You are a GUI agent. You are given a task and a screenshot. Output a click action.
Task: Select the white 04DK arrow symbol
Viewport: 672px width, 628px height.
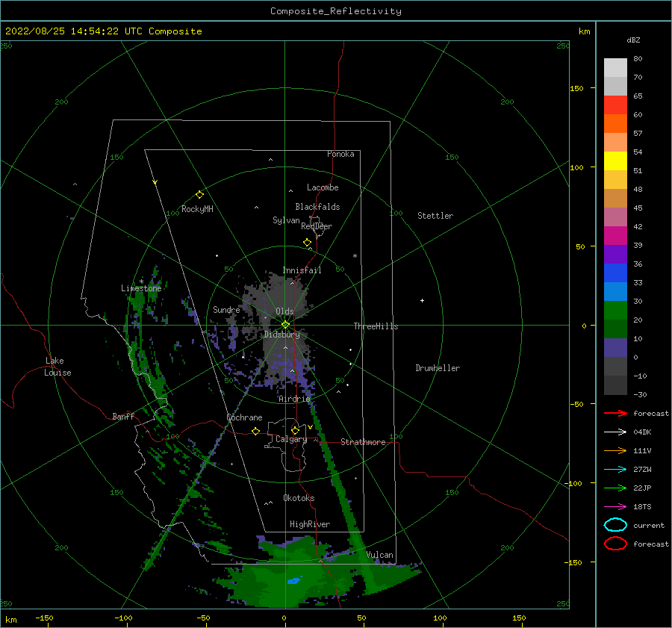(x=615, y=432)
